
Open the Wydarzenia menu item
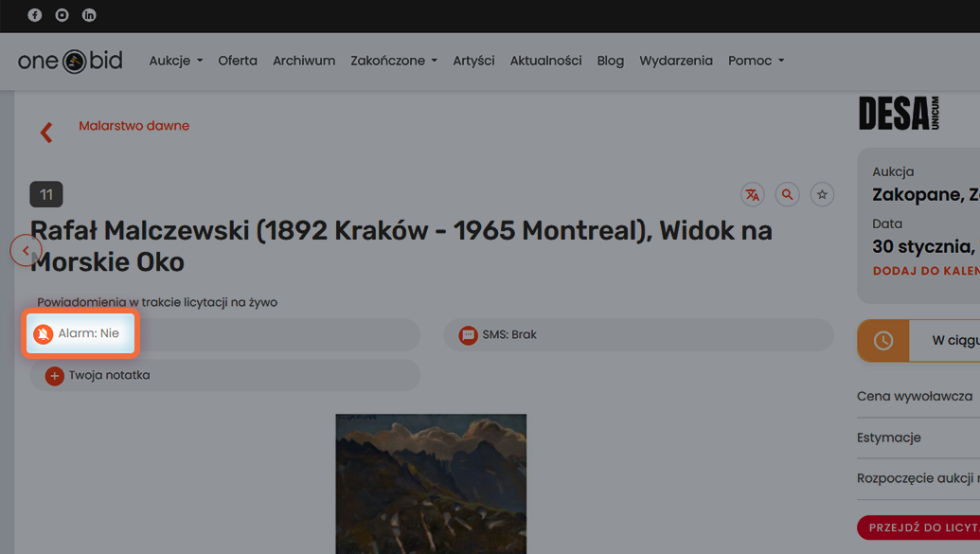tap(676, 61)
